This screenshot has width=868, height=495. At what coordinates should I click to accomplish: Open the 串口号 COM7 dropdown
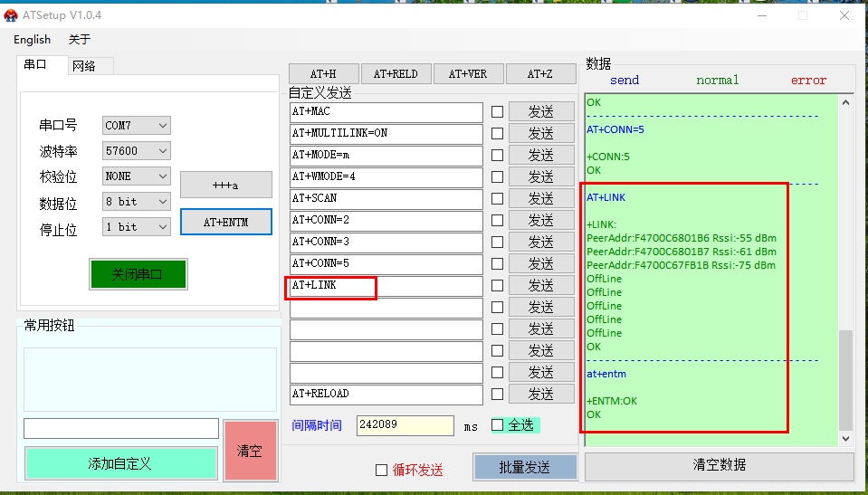[x=136, y=126]
